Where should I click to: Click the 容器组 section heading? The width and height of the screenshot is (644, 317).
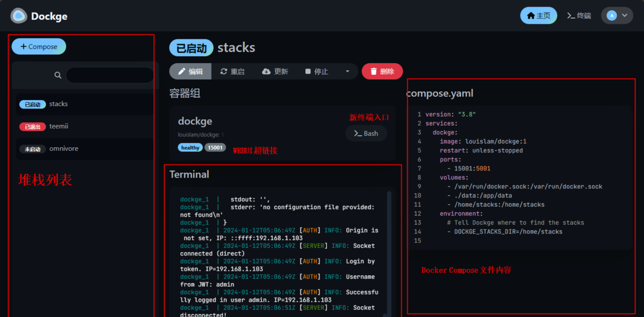[x=185, y=94]
